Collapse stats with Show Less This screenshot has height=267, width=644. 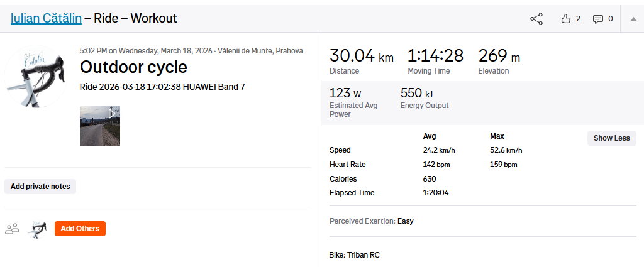click(x=611, y=138)
